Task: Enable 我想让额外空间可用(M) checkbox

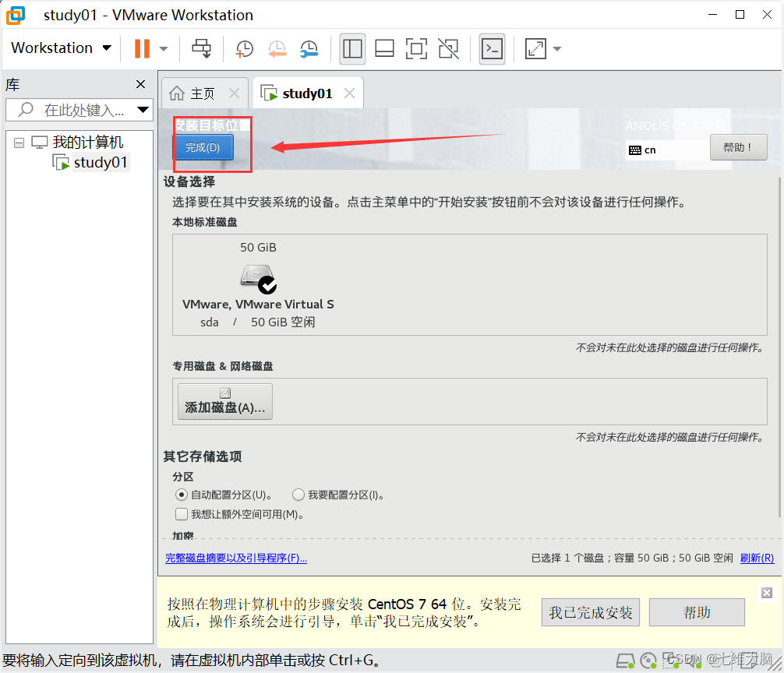Action: coord(181,514)
